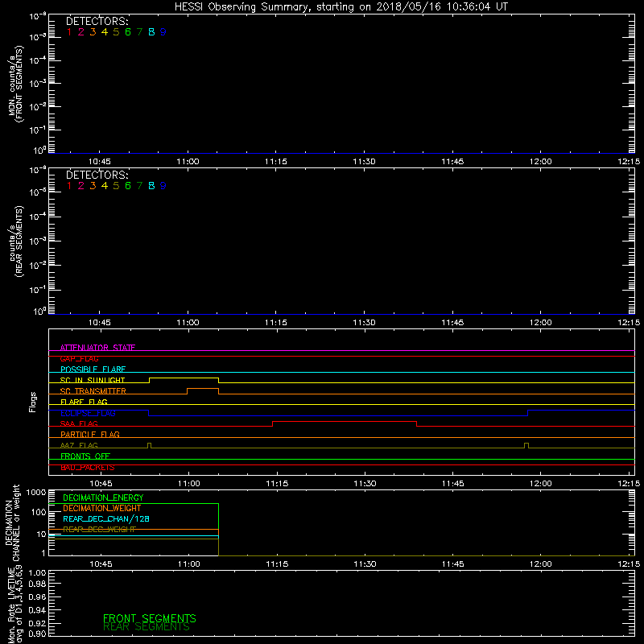Click the FRONT SEGMENTS livetime legend label
644x644 pixels.
pos(150,618)
